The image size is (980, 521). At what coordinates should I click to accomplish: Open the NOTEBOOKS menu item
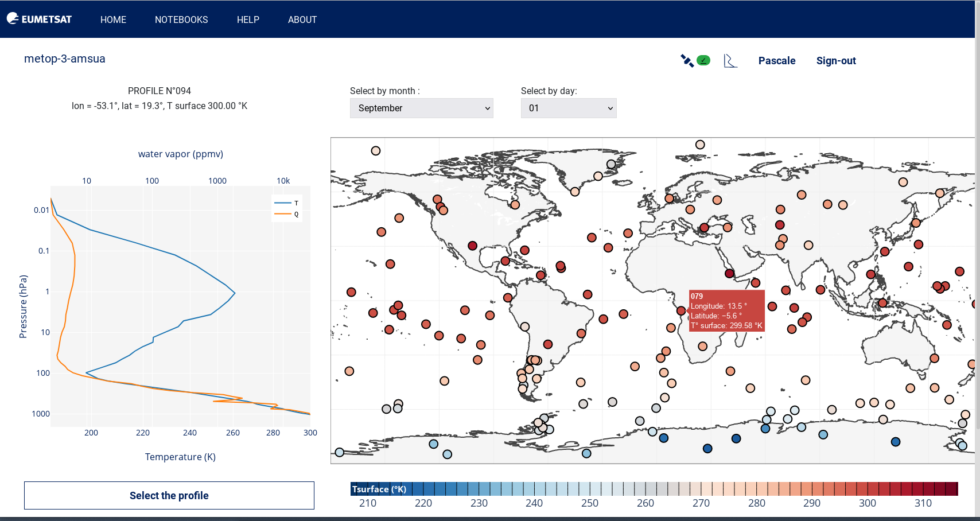pyautogui.click(x=181, y=19)
